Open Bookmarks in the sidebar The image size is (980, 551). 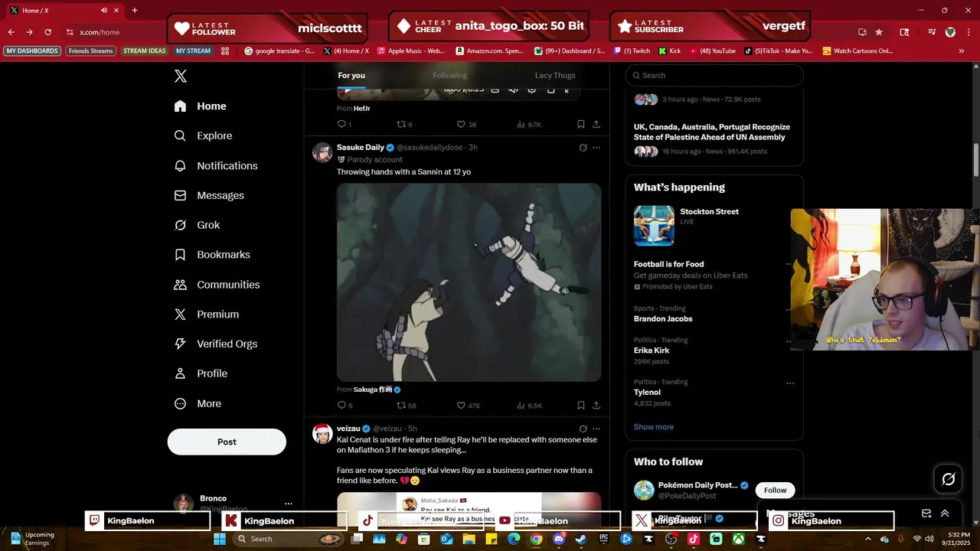tap(213, 254)
